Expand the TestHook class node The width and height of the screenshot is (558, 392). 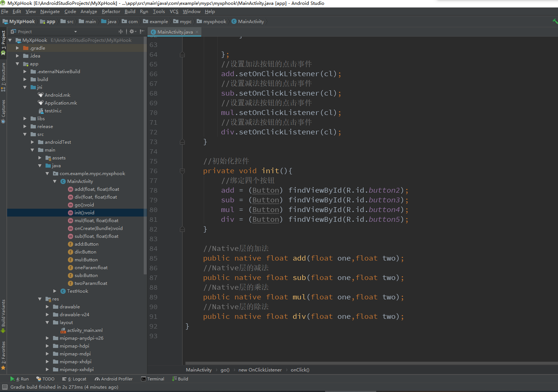click(55, 291)
